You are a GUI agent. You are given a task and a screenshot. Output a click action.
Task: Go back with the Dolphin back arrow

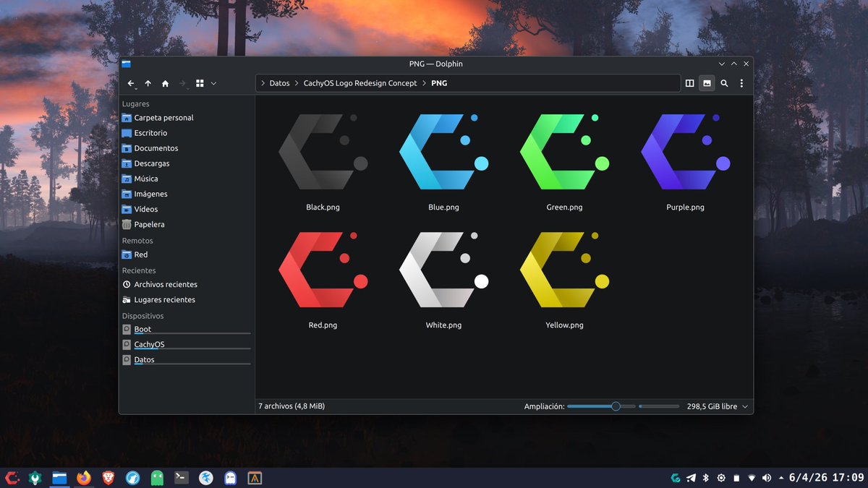point(130,84)
